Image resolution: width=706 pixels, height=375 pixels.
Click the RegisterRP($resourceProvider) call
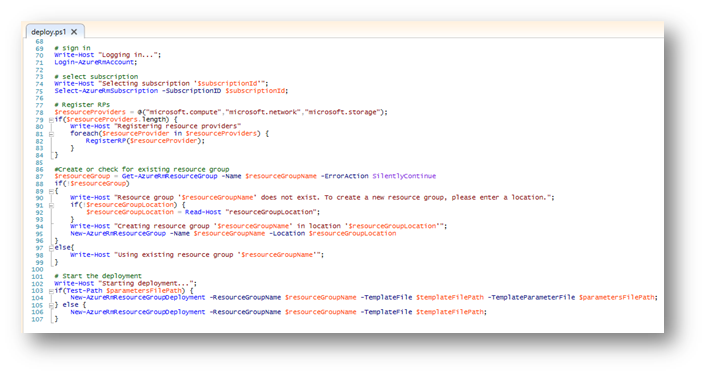pos(145,140)
